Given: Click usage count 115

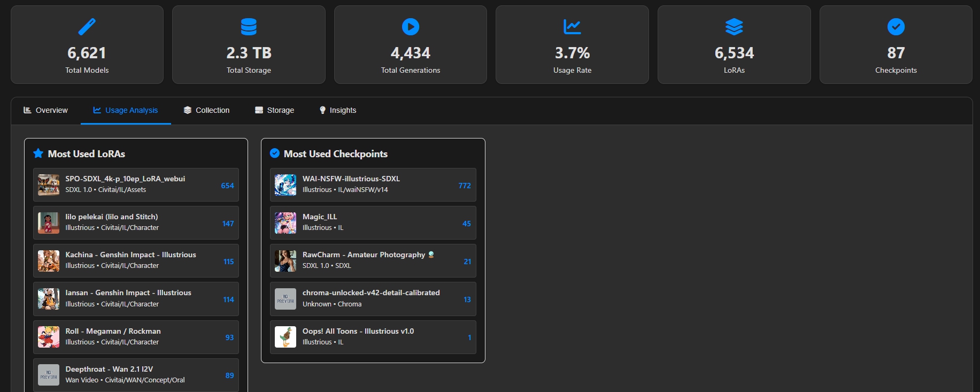Looking at the screenshot, I should (229, 262).
